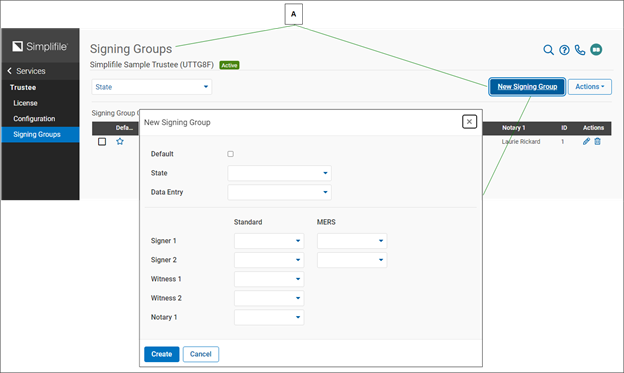Open Signer 1 Standard dropdown
624x373 pixels.
point(269,241)
